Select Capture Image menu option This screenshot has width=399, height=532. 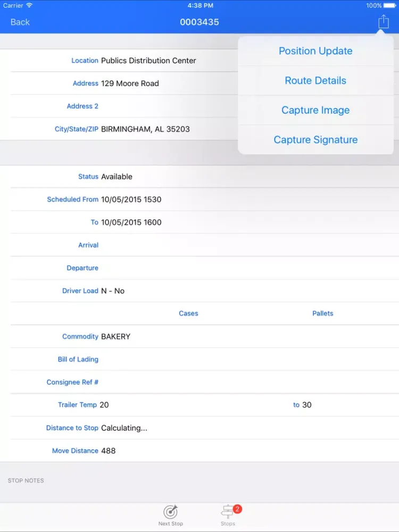coord(315,110)
